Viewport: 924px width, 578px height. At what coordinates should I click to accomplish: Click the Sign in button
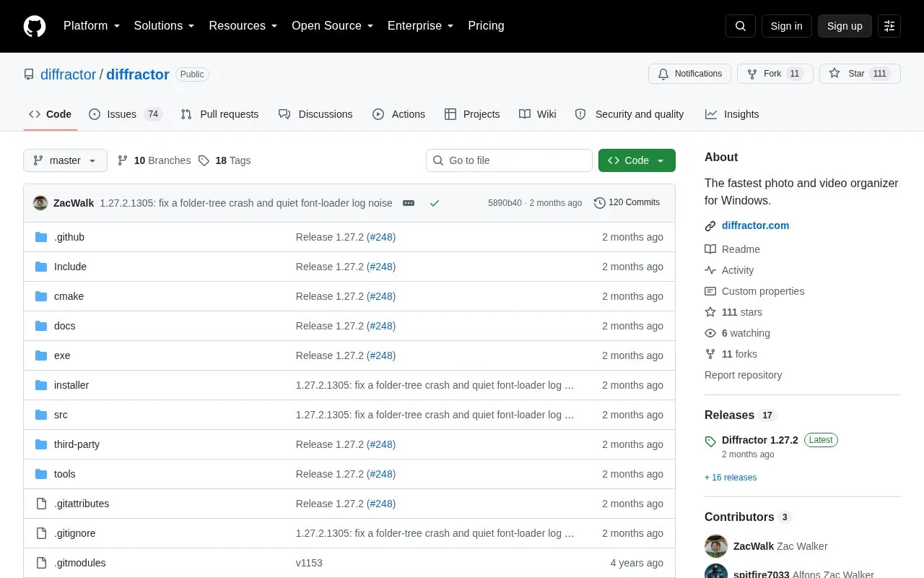(786, 26)
